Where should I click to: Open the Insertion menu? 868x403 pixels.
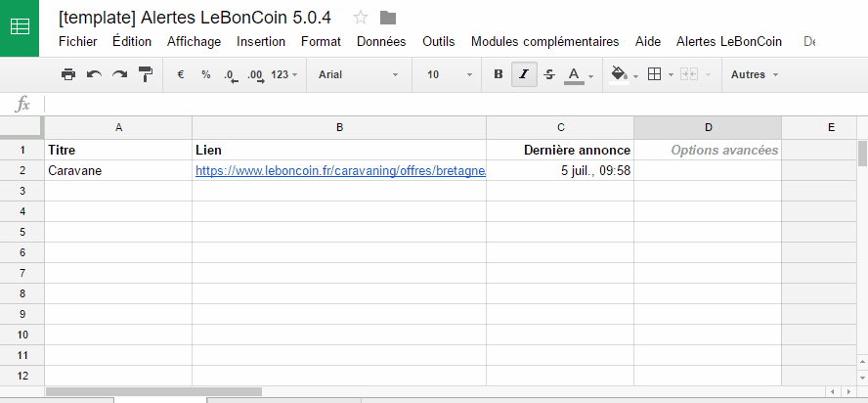pyautogui.click(x=261, y=42)
